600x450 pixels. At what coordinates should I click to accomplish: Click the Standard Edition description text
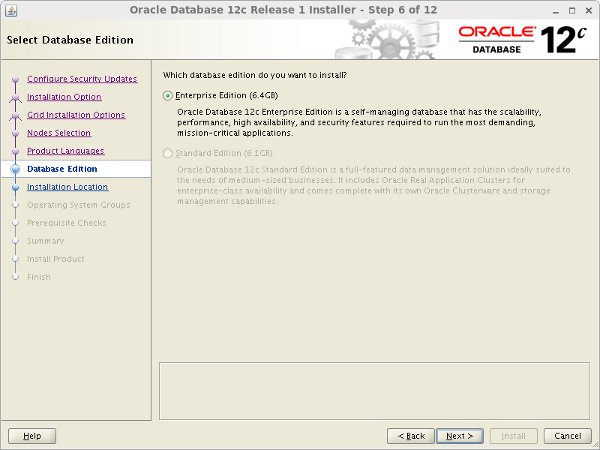[x=373, y=185]
